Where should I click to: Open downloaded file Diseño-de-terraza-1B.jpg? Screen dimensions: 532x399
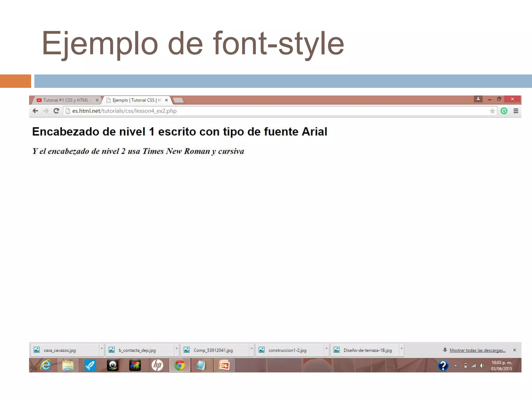(365, 350)
